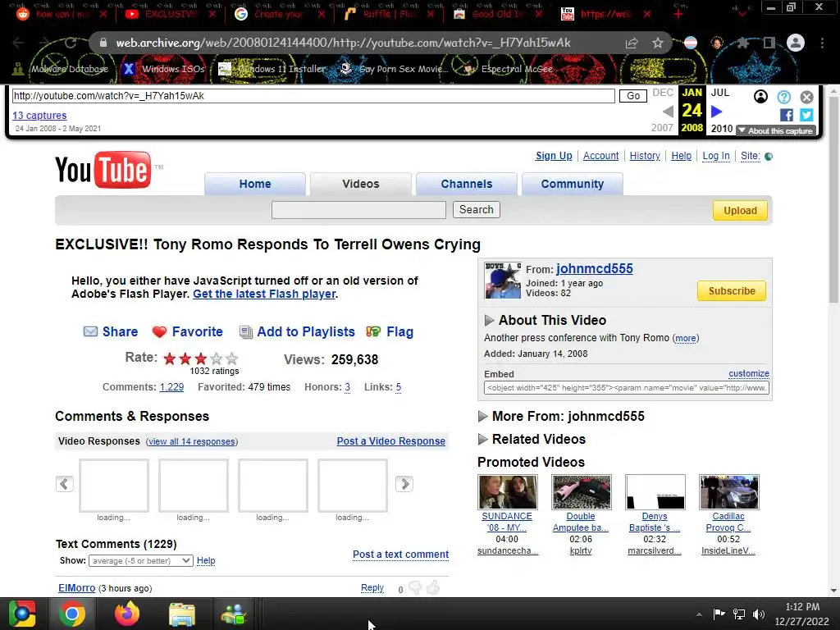Share capture on Facebook icon

[787, 115]
